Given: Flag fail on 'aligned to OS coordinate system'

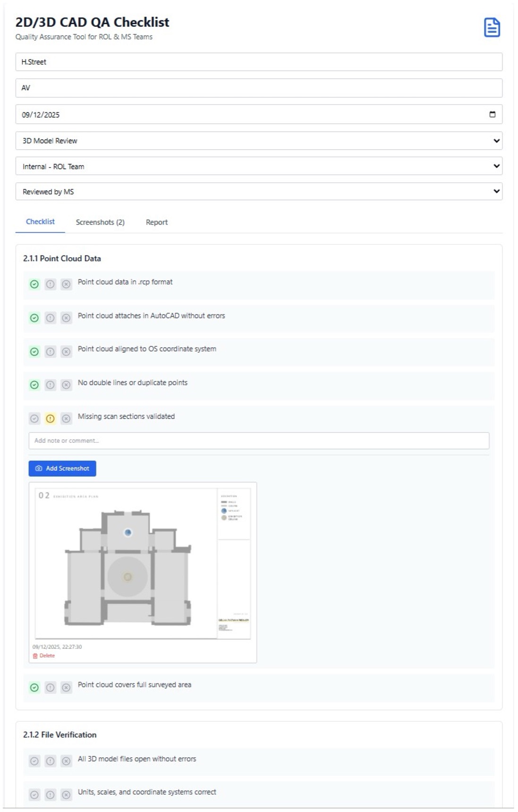Looking at the screenshot, I should click(67, 352).
